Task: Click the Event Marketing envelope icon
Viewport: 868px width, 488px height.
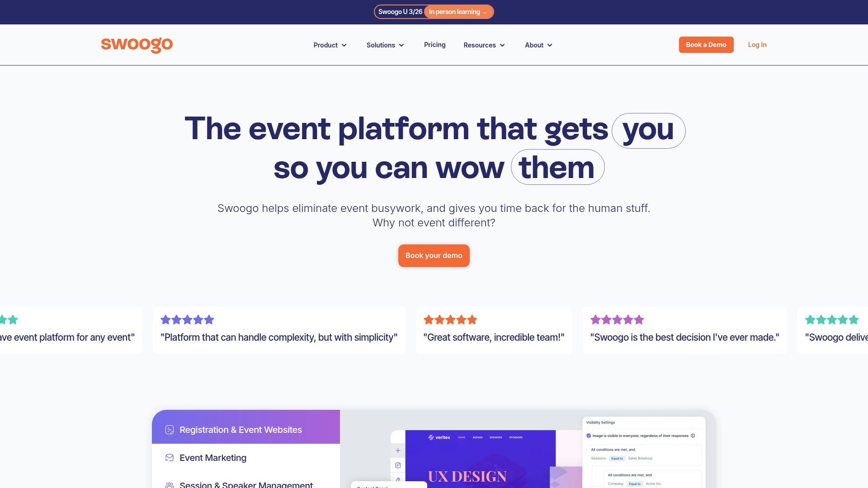Action: [x=170, y=458]
